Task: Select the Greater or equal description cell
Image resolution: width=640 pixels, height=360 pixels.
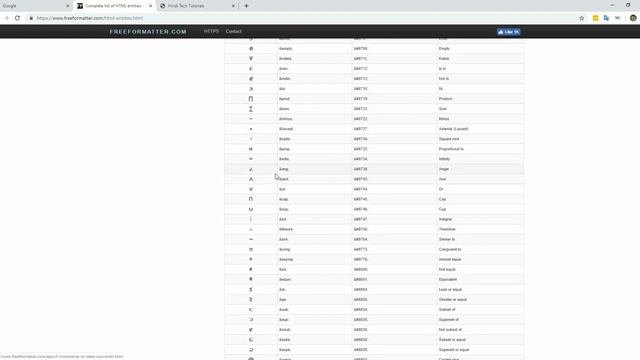Action: point(480,300)
